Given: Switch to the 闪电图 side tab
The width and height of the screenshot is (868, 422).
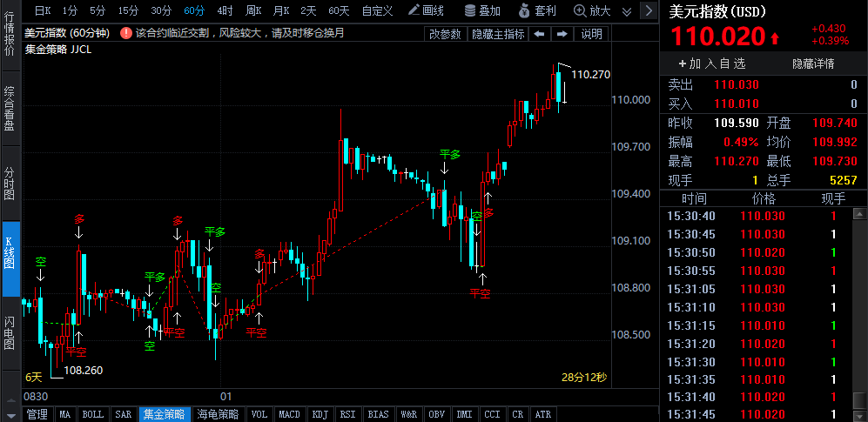Looking at the screenshot, I should 10,333.
